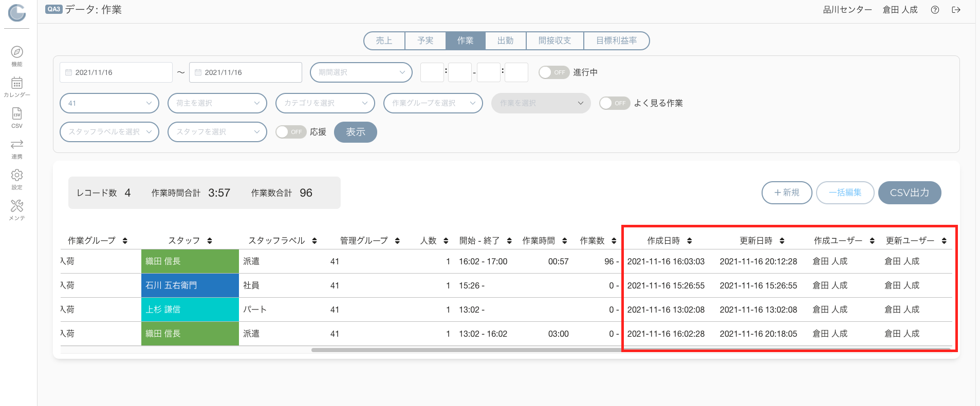Screen dimensions: 980x406
Task: Open the スタッフラベルを選択 dropdown
Action: [x=109, y=132]
